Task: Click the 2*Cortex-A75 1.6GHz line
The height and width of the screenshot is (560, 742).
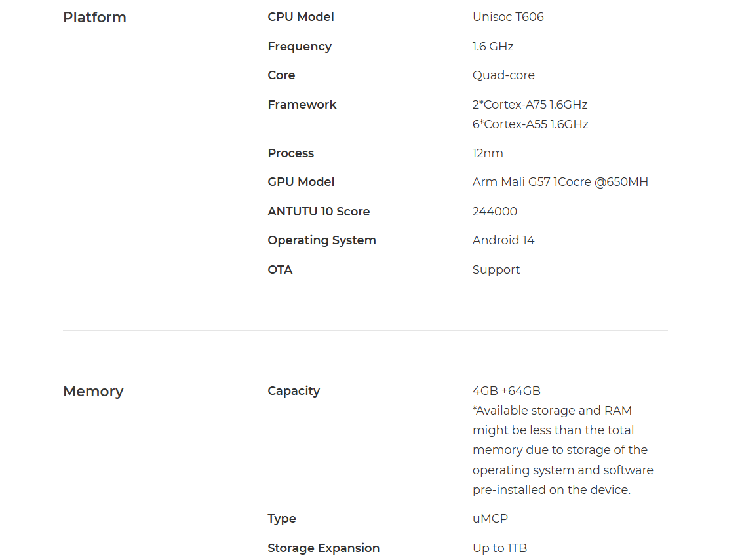Action: point(530,105)
